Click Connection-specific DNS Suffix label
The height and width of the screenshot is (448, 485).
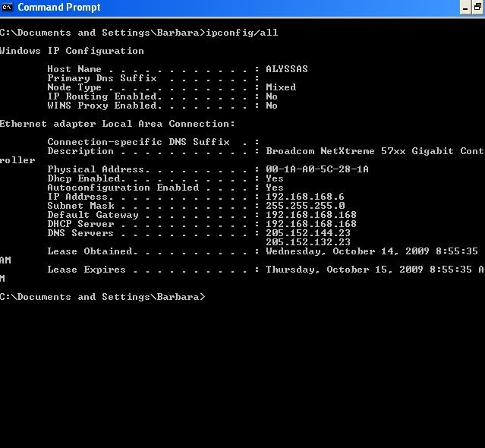139,142
